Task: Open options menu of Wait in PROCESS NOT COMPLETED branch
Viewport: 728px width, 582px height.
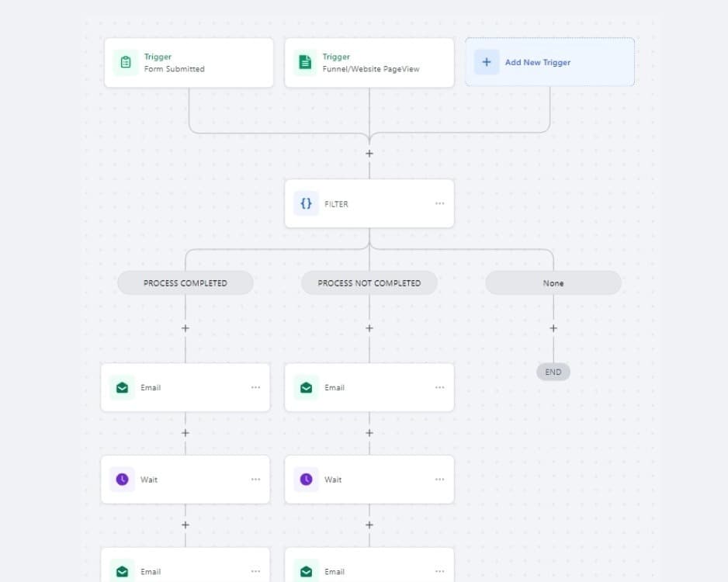Action: click(440, 480)
